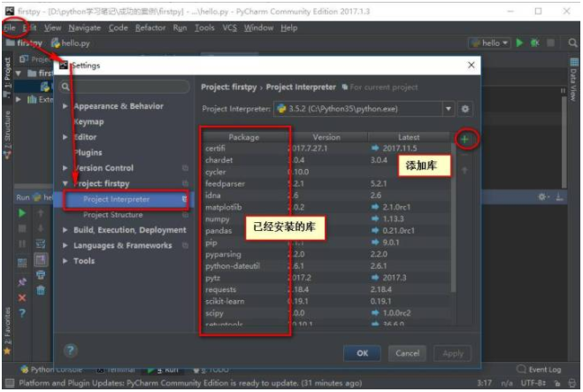The height and width of the screenshot is (392, 583).
Task: Select the requests package row
Action: [326, 289]
